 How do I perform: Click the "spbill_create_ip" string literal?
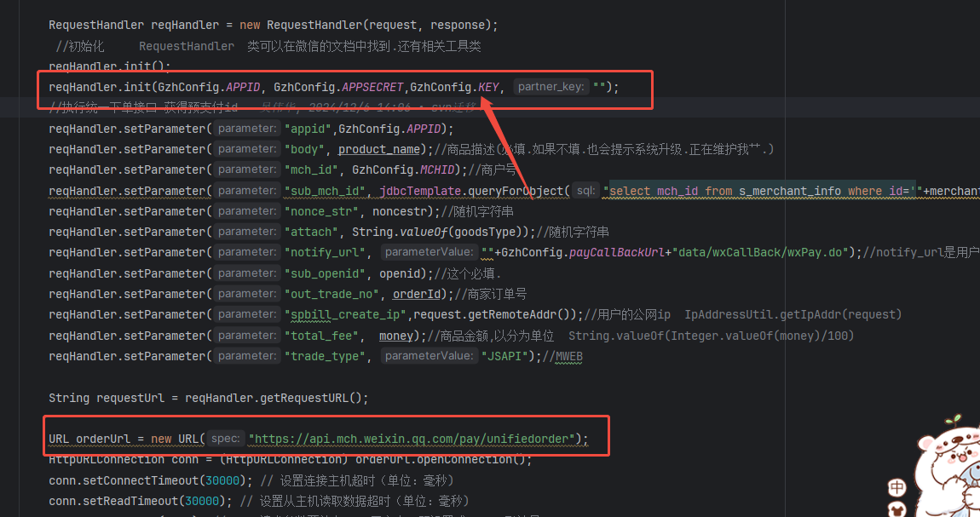click(x=345, y=314)
